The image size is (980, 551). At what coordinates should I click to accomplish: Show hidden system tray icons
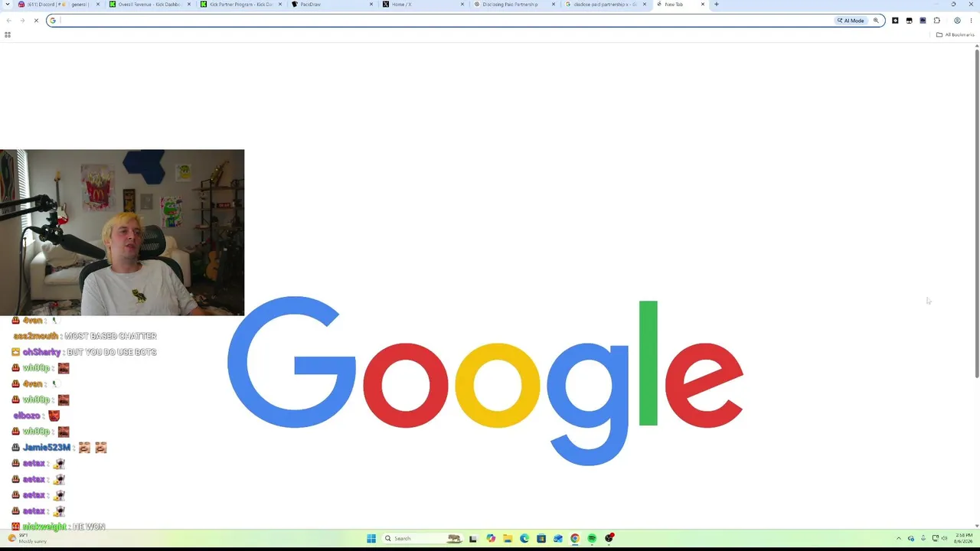[899, 539]
